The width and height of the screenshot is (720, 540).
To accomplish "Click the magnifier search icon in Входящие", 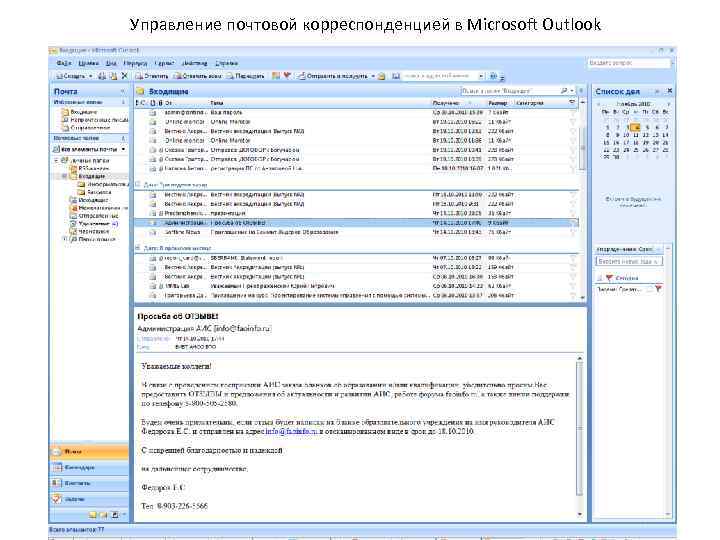I will [564, 91].
